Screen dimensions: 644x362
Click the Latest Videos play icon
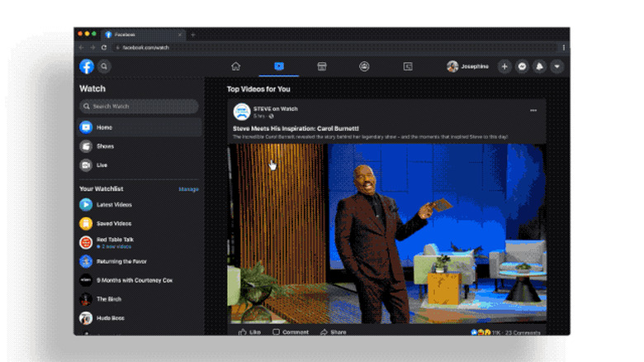(x=86, y=204)
